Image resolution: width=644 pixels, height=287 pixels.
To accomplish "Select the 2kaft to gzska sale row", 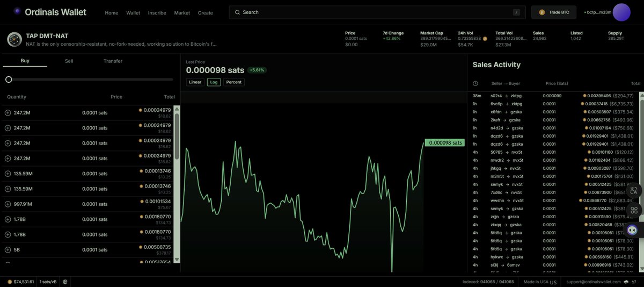I will tap(554, 120).
